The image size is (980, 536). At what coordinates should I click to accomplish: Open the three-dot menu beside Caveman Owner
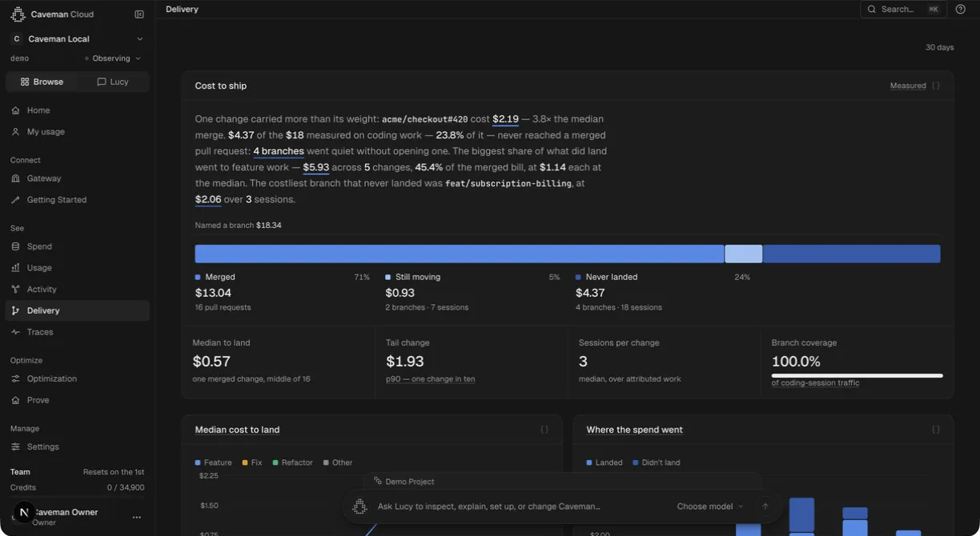pos(136,517)
